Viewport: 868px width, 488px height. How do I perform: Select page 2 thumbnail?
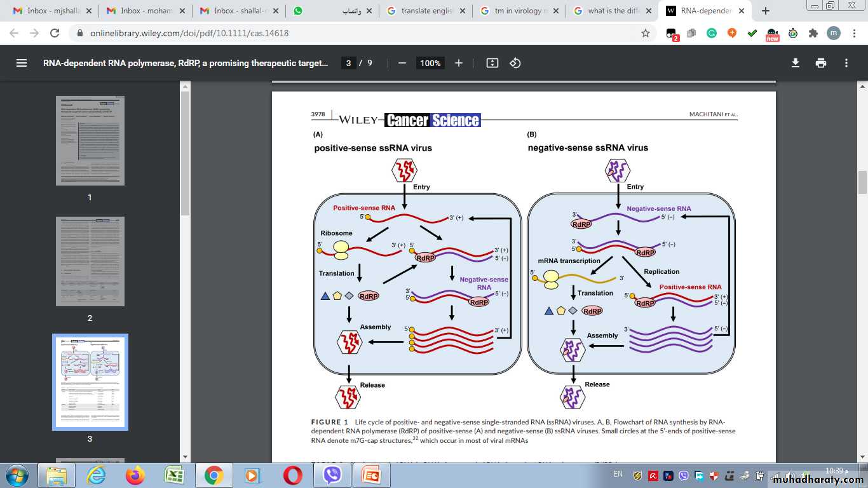point(90,261)
